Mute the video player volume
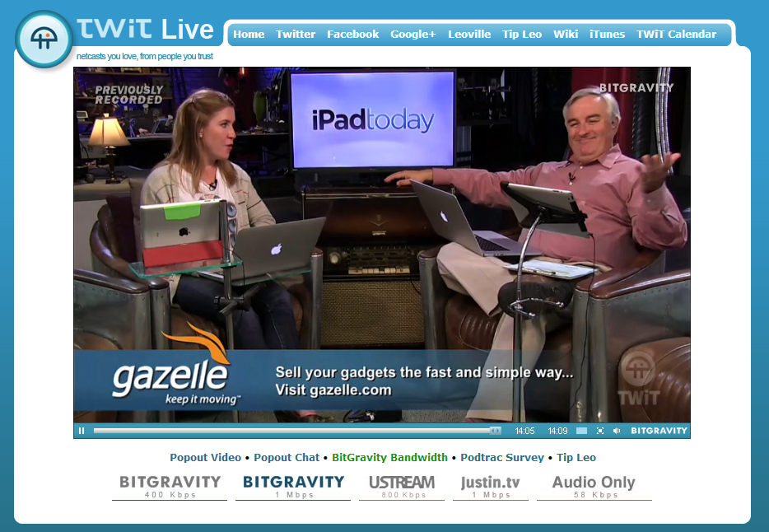The image size is (769, 532). click(617, 431)
